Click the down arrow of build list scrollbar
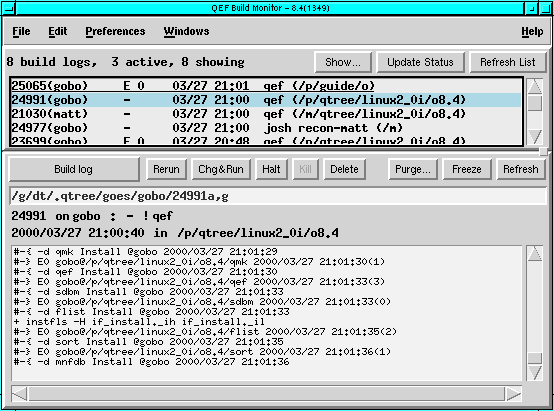 [535, 136]
